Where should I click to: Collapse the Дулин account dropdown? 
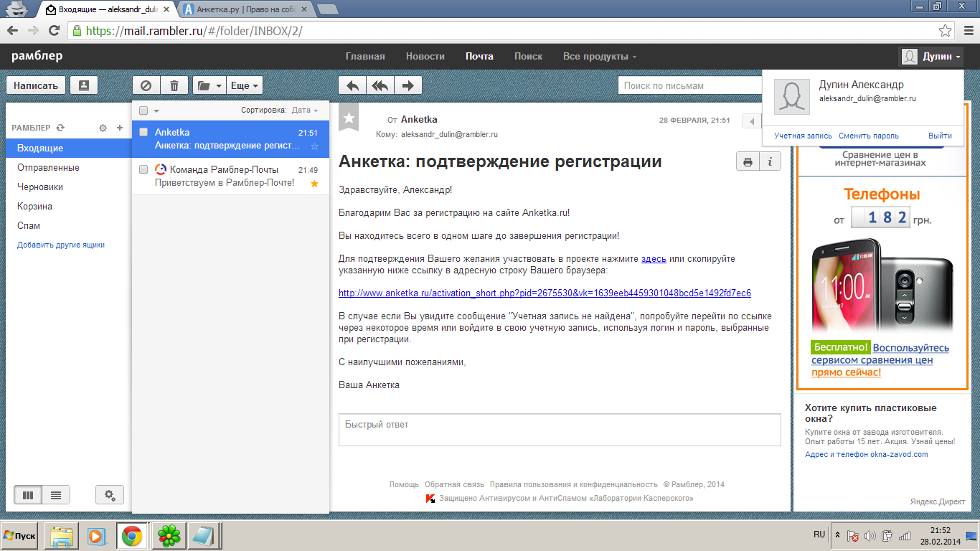pyautogui.click(x=930, y=57)
